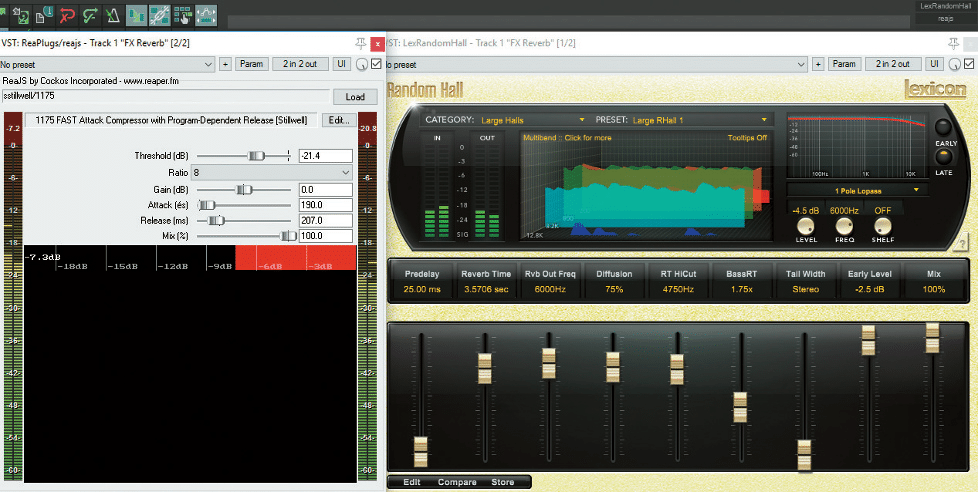The image size is (978, 492).
Task: Click the red undo arrow icon
Action: (x=68, y=16)
